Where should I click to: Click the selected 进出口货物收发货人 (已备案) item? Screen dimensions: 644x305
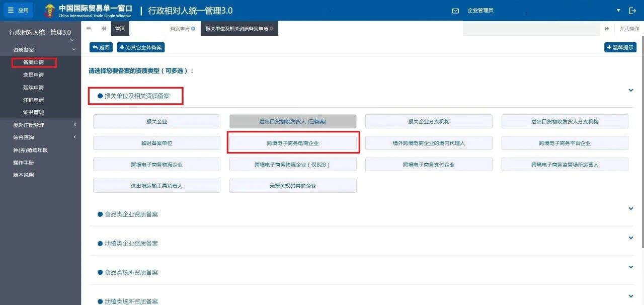293,121
